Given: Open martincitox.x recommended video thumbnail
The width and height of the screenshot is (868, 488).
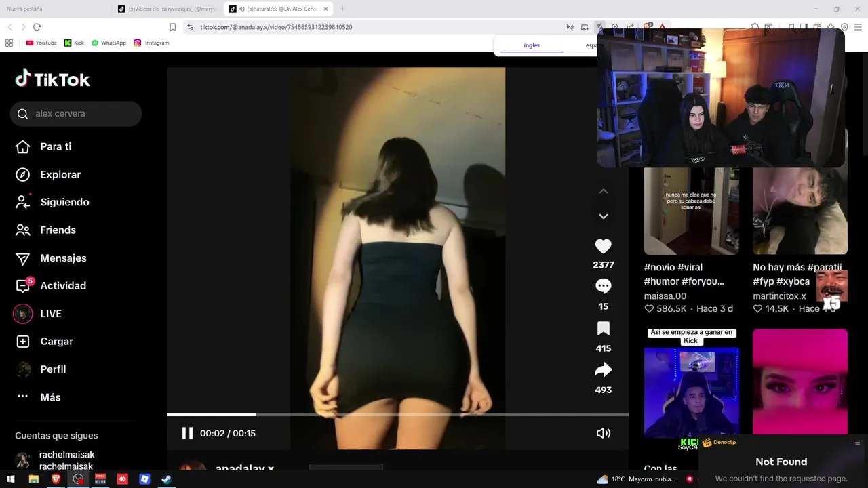Looking at the screenshot, I should pos(800,211).
